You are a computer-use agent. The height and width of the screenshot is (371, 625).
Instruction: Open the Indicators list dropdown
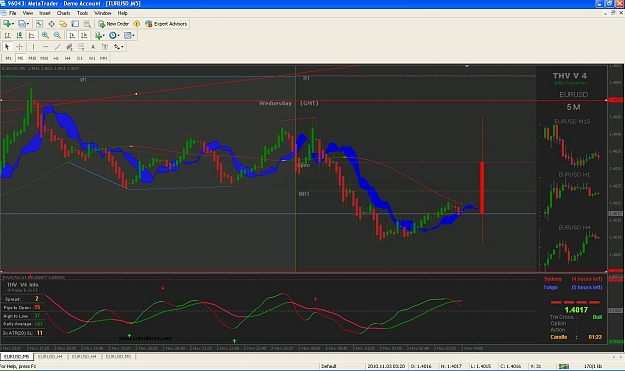coord(100,35)
